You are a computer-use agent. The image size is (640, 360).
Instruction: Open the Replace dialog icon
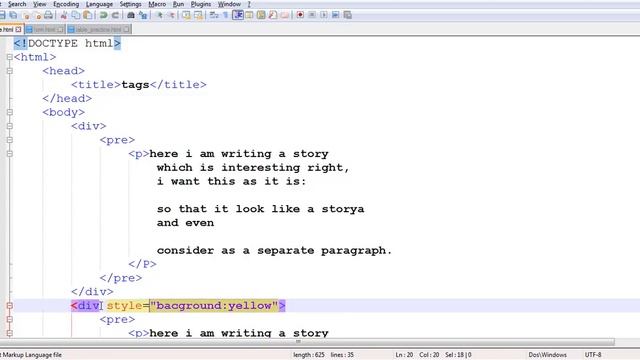click(x=143, y=15)
